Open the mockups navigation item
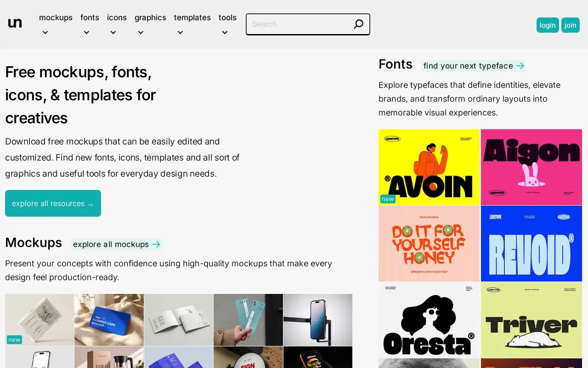Image resolution: width=588 pixels, height=368 pixels. click(x=56, y=17)
